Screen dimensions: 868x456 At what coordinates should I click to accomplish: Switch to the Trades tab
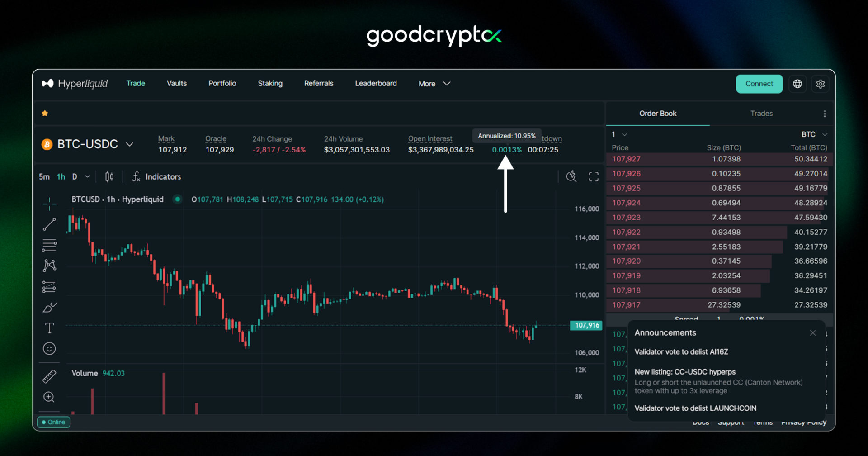coord(761,114)
